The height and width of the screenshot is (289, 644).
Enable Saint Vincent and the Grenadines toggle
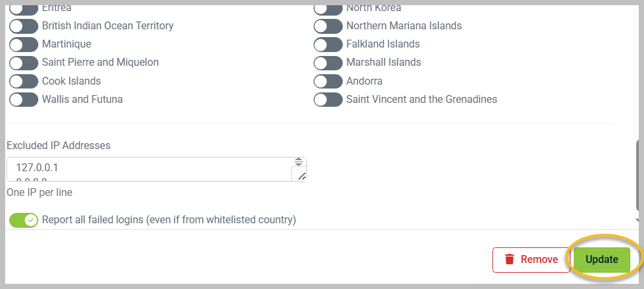point(328,100)
